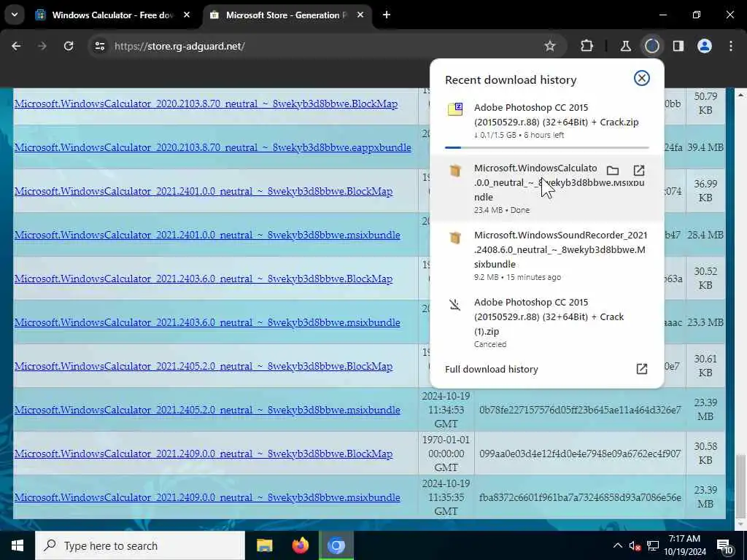Viewport: 747px width, 560px height.
Task: Download WindowsCalculator 2020.2103.8.70 BlockMap link
Action: (206, 104)
